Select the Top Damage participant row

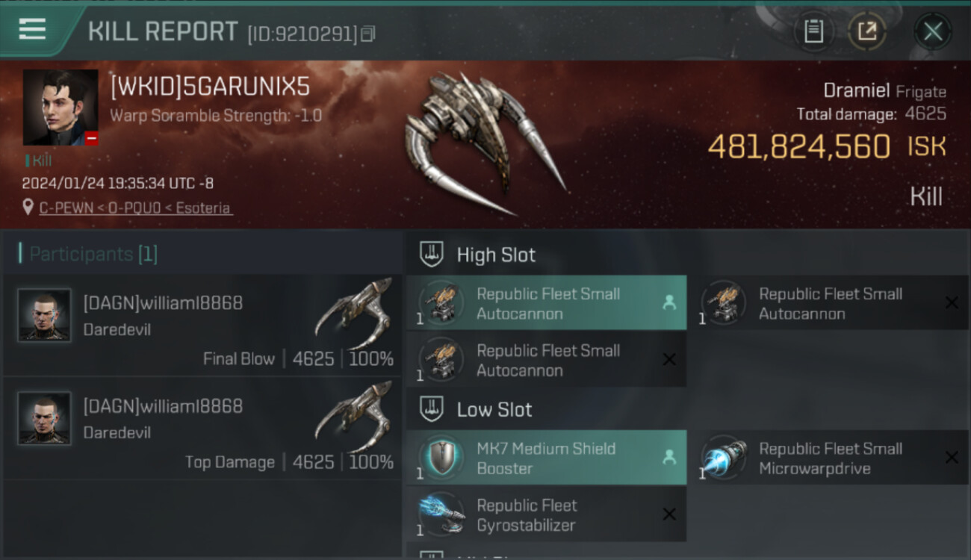[202, 429]
